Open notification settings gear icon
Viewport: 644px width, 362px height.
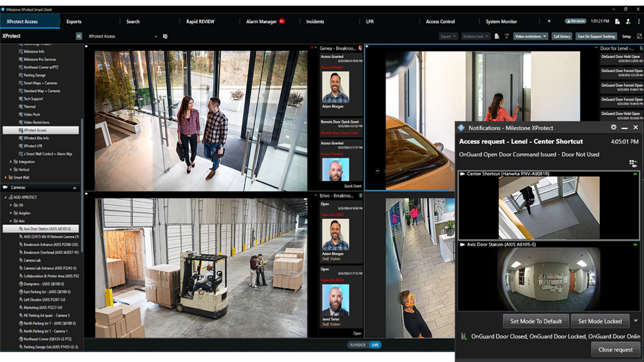coord(614,127)
